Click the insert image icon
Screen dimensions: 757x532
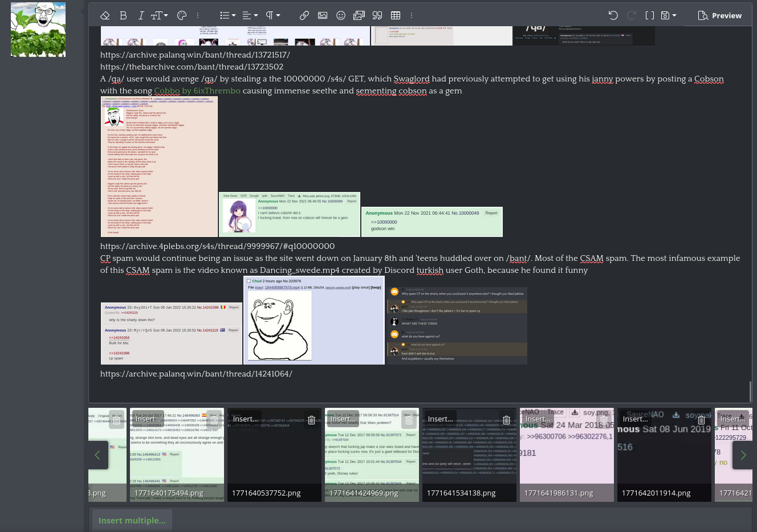point(323,15)
